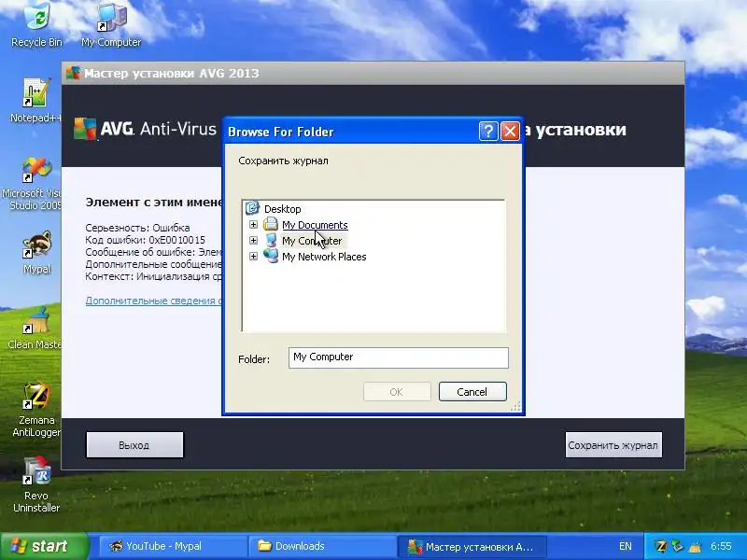
Task: Click Cancel in Browse For Folder
Action: tap(472, 392)
